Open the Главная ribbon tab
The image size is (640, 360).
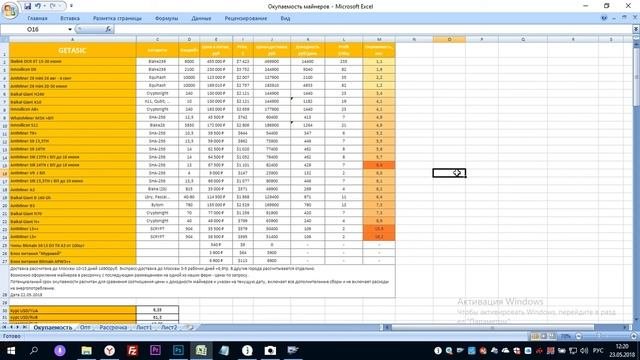point(37,18)
